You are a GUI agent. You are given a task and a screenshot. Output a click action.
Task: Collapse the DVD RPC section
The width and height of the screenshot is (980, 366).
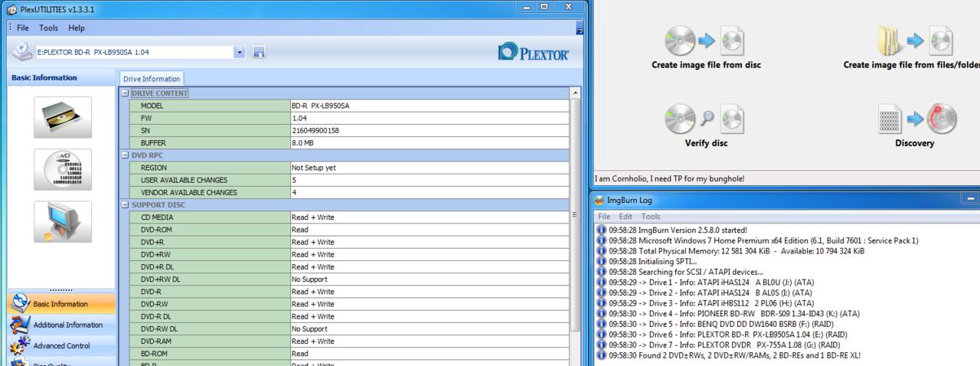[126, 155]
